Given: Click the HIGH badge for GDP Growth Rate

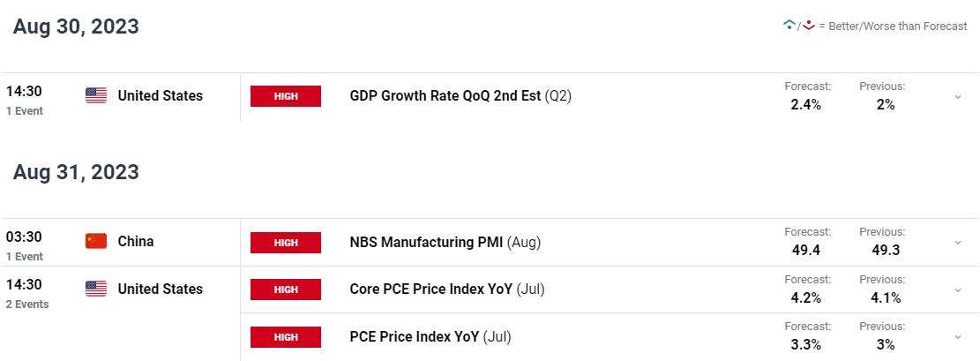Looking at the screenshot, I should [286, 96].
